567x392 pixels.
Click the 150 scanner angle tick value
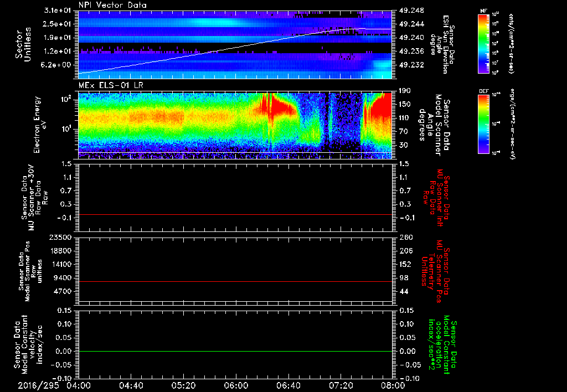click(x=405, y=105)
